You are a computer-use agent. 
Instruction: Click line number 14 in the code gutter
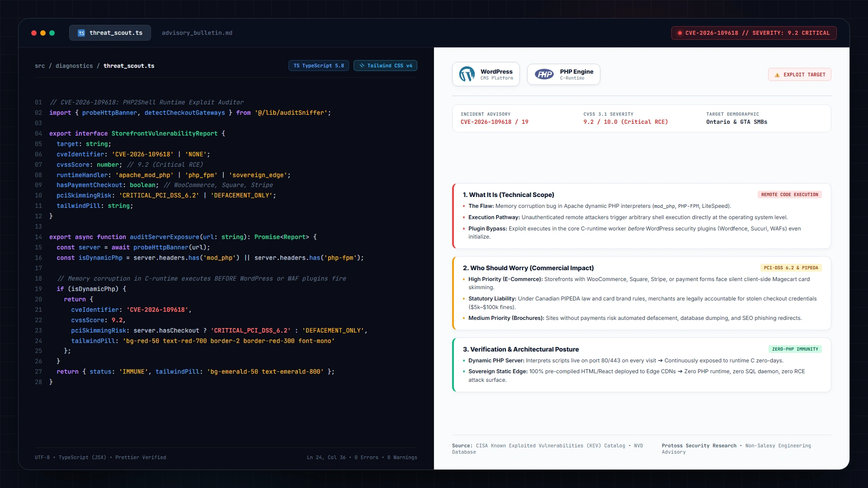tap(38, 237)
